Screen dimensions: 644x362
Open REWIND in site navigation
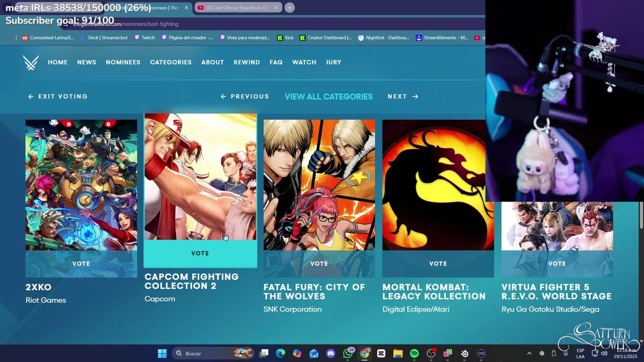tap(247, 62)
